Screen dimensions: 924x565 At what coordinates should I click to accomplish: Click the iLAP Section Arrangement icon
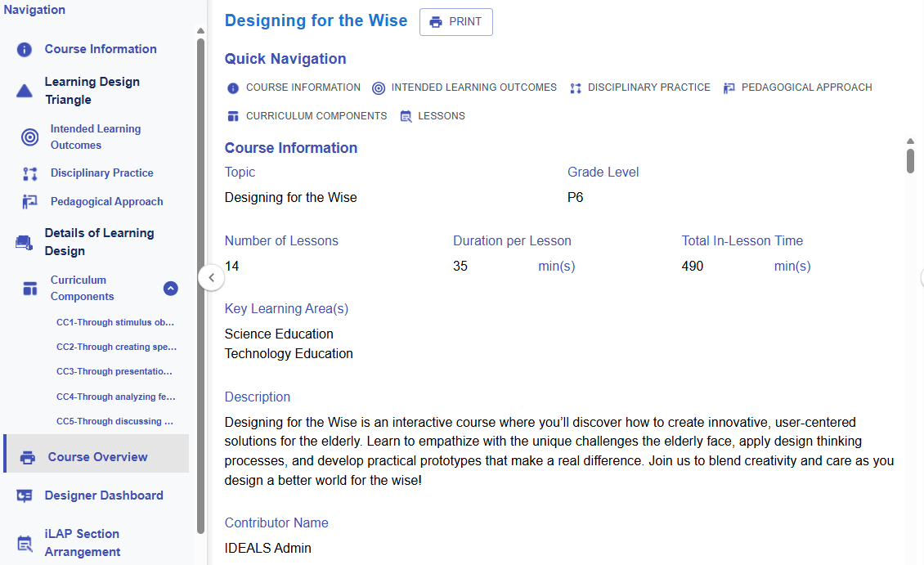[25, 543]
